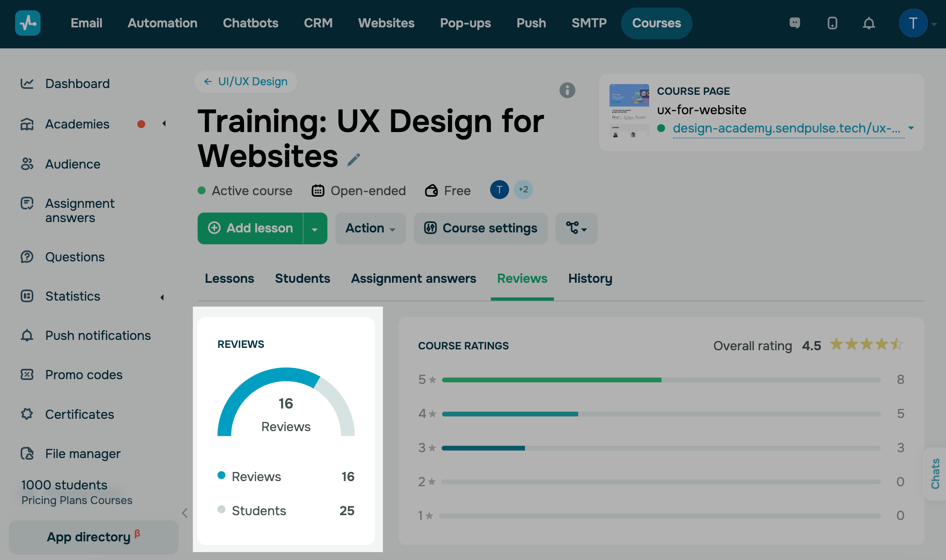This screenshot has width=946, height=560.
Task: Open the File manager sidebar item
Action: [x=83, y=453]
